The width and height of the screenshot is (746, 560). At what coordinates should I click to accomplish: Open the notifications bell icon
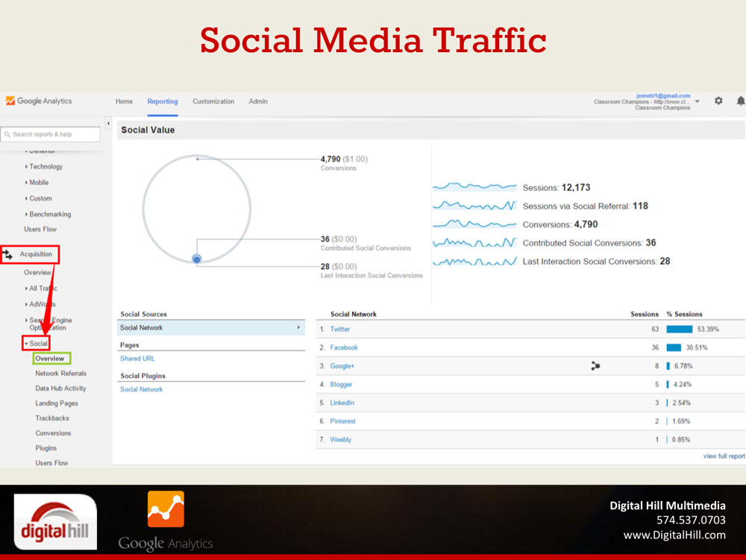(x=740, y=101)
